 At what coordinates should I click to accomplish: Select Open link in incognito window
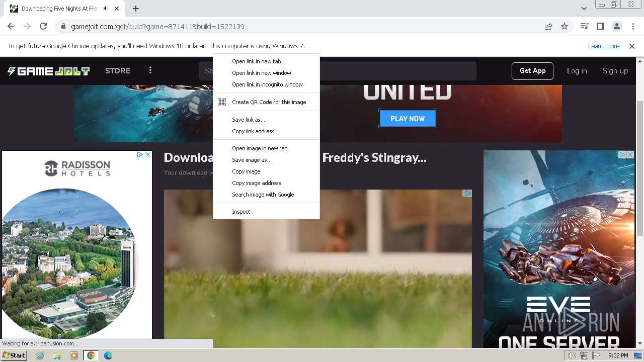coord(266,84)
